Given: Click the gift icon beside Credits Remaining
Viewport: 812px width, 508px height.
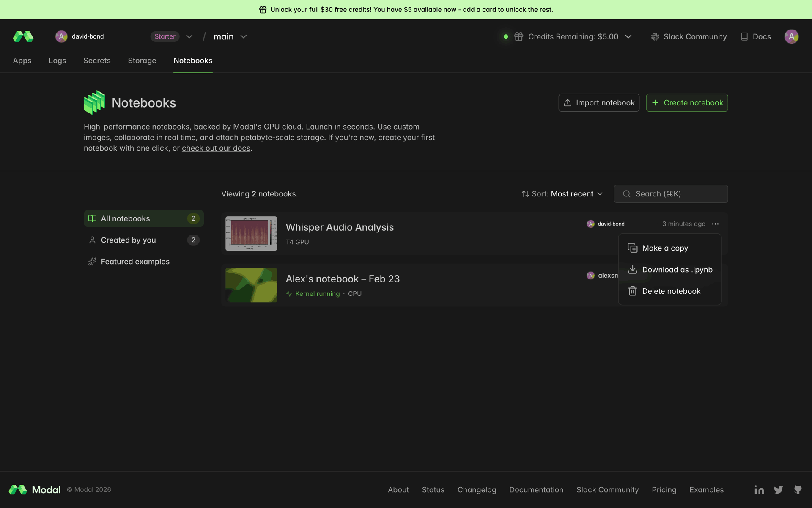Looking at the screenshot, I should point(518,36).
